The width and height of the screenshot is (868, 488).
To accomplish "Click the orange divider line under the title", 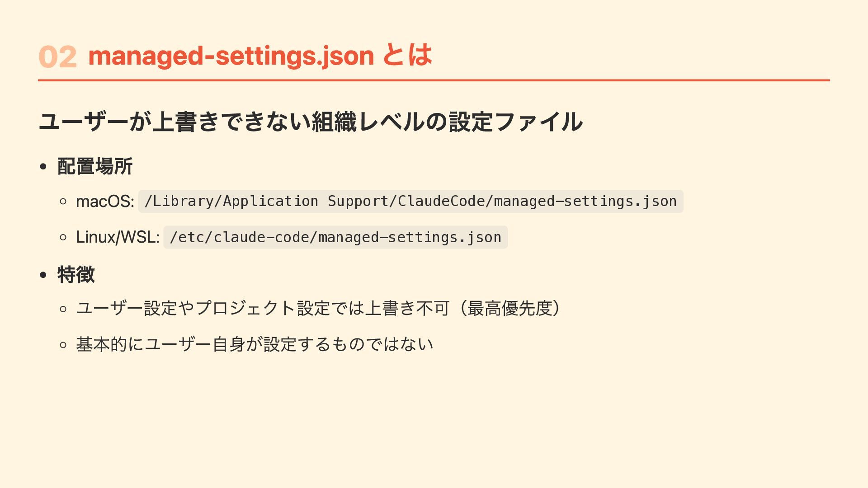I will [x=434, y=80].
